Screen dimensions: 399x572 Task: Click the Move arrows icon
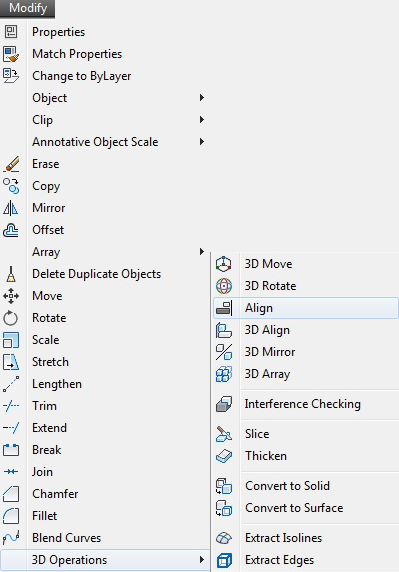coord(11,296)
